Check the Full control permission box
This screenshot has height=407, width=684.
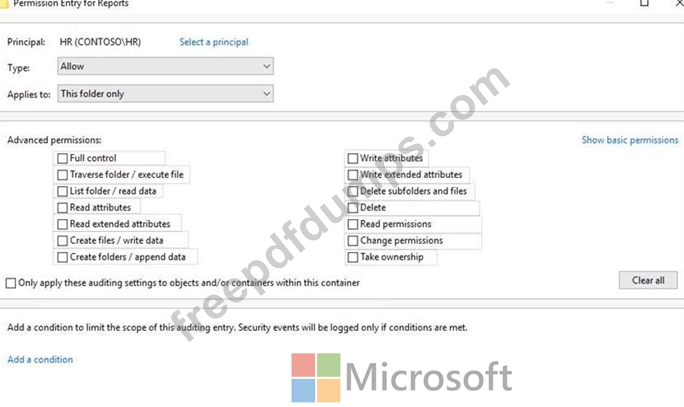[62, 158]
